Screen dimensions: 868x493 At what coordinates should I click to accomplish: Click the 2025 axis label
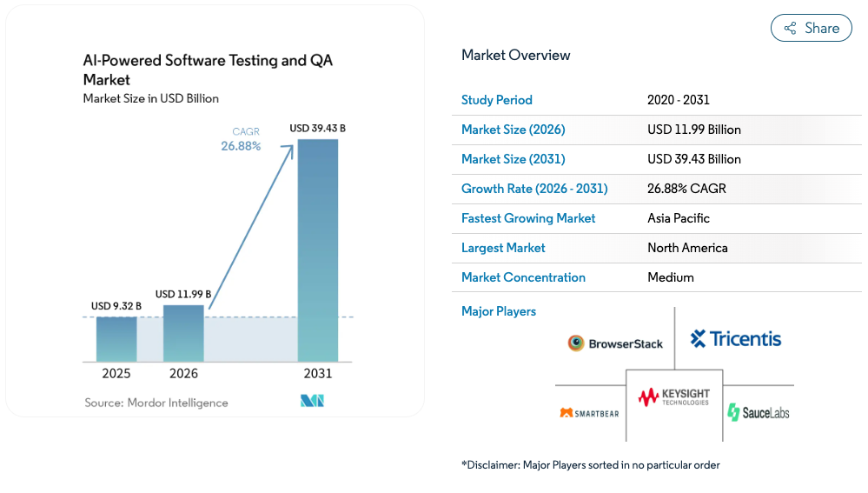coord(116,373)
